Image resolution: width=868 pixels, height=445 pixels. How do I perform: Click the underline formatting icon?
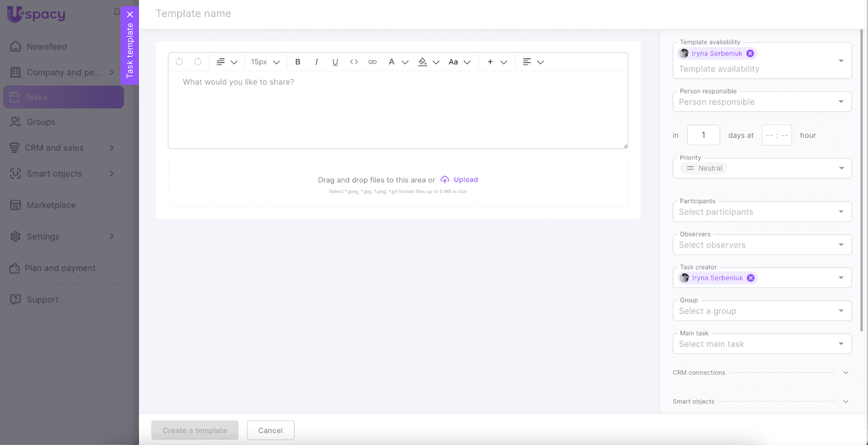coord(335,62)
